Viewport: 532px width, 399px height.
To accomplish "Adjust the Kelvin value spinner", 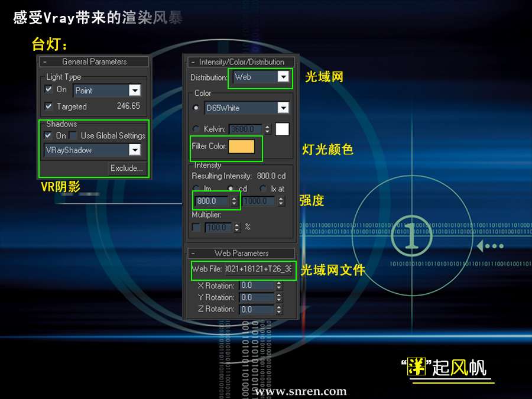I will [x=267, y=129].
